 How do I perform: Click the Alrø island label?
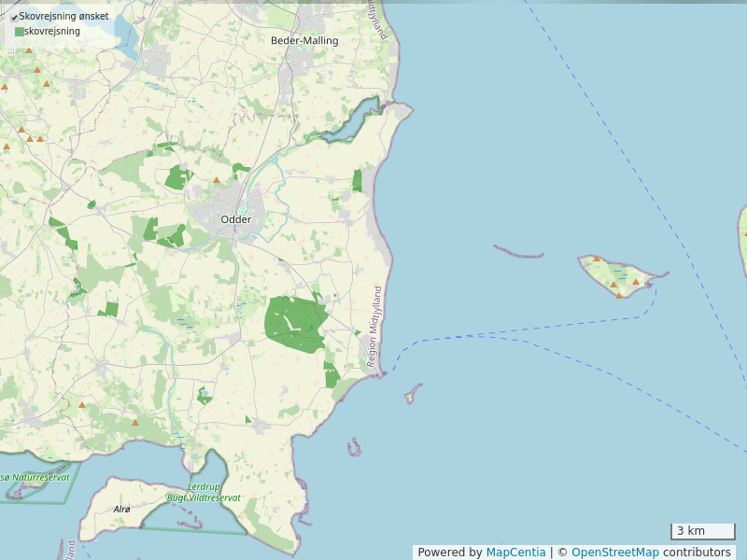point(121,509)
